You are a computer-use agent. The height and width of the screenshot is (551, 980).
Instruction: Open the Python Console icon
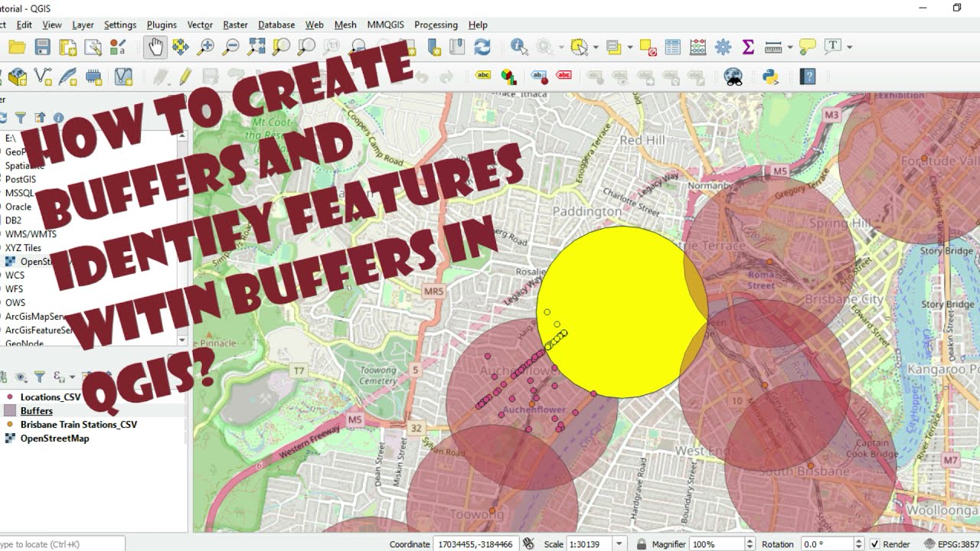point(770,77)
